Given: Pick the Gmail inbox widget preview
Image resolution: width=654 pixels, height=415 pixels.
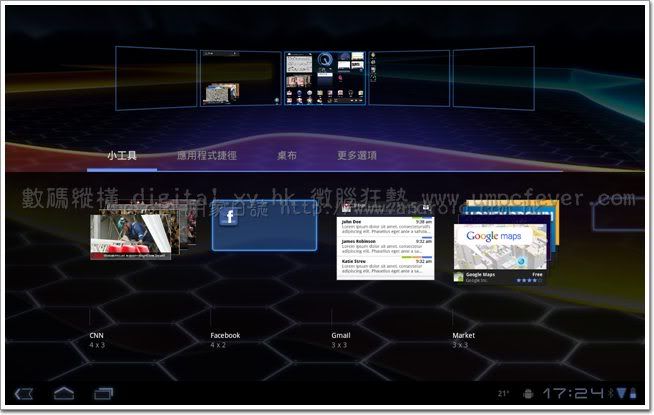Looking at the screenshot, I should coord(385,240).
